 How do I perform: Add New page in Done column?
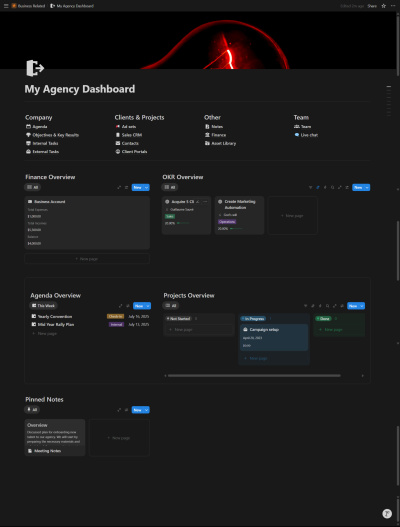click(331, 330)
